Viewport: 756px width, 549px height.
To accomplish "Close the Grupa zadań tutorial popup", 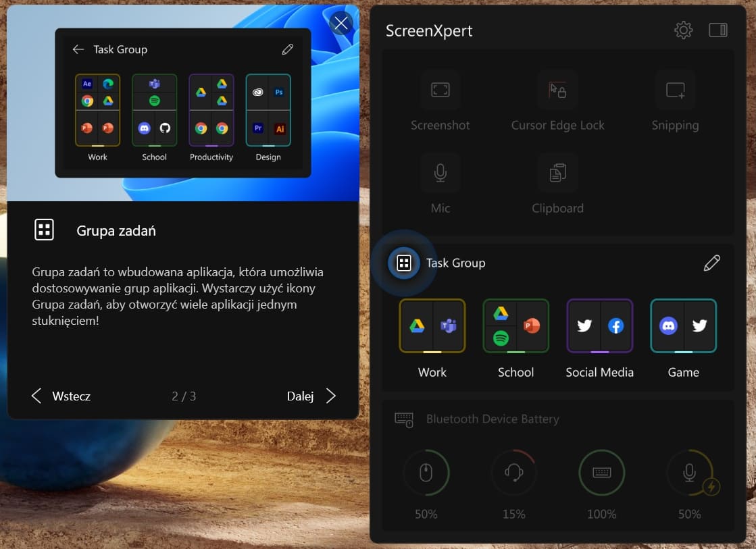I will click(x=341, y=24).
